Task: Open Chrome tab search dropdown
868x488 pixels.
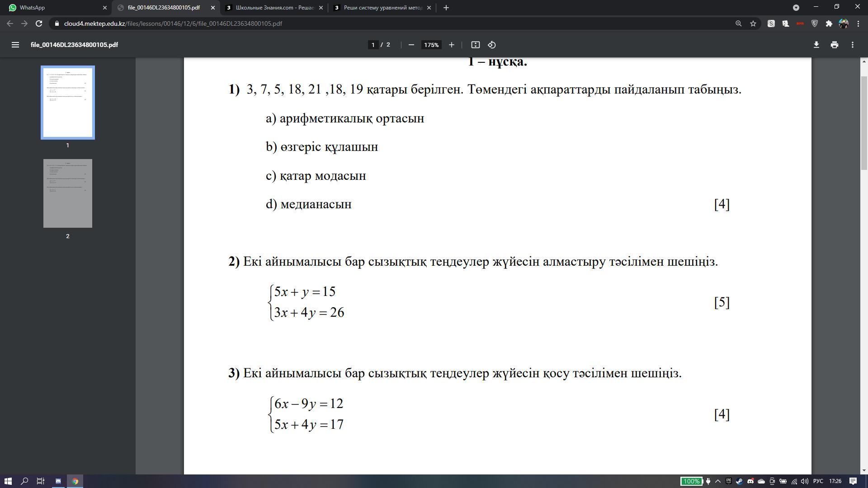Action: pyautogui.click(x=796, y=8)
